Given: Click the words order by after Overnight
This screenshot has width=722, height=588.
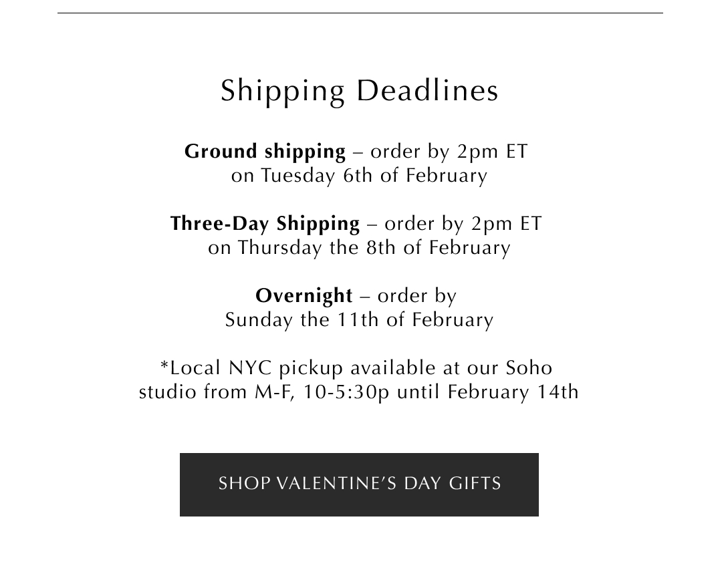Looking at the screenshot, I should [416, 295].
